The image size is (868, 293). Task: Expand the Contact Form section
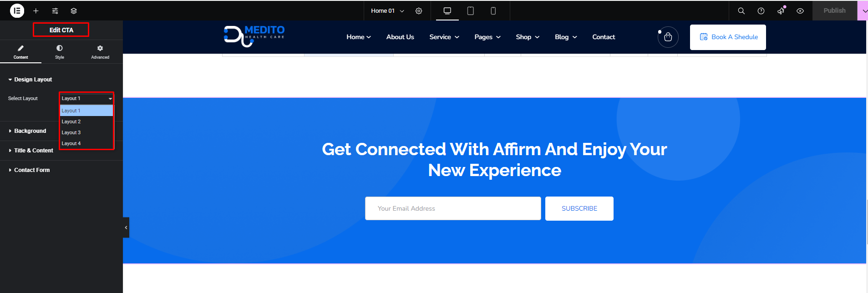coord(32,170)
